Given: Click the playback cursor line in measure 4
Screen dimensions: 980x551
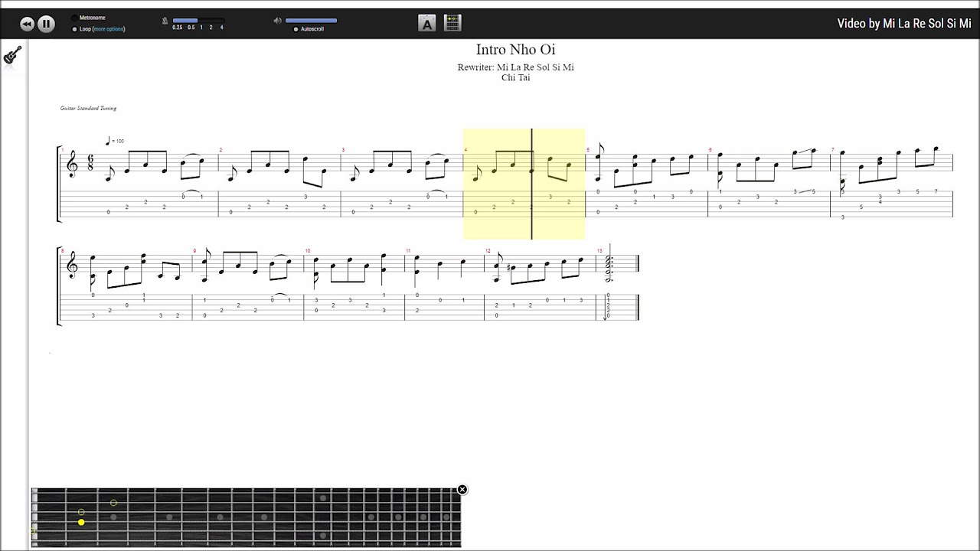Looking at the screenshot, I should (x=532, y=184).
